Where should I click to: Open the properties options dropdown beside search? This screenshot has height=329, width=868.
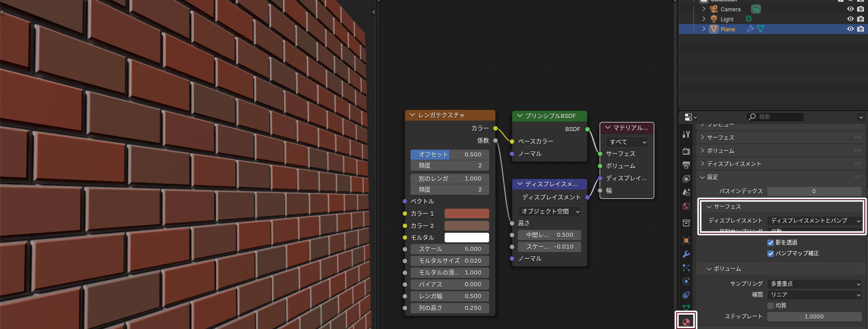pyautogui.click(x=861, y=117)
